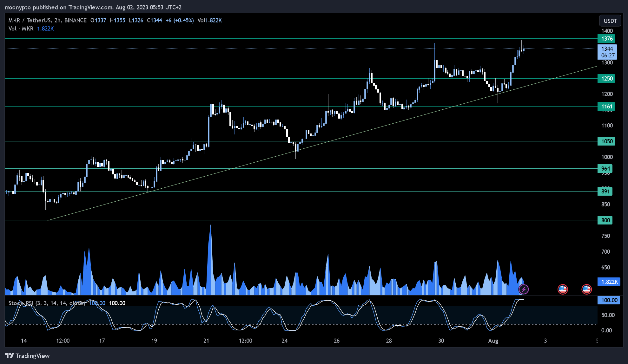The width and height of the screenshot is (628, 364).
Task: Click the 964 price level label
Action: [605, 169]
